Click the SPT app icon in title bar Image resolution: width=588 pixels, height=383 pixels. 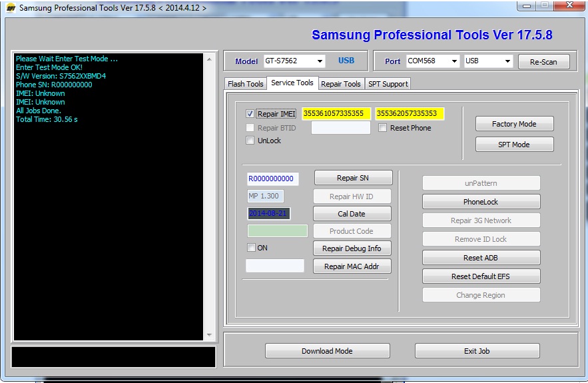pyautogui.click(x=11, y=8)
